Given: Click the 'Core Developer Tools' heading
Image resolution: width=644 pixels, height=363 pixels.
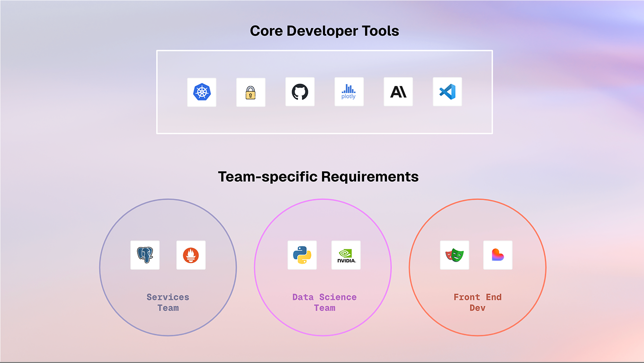Looking at the screenshot, I should coord(324,31).
